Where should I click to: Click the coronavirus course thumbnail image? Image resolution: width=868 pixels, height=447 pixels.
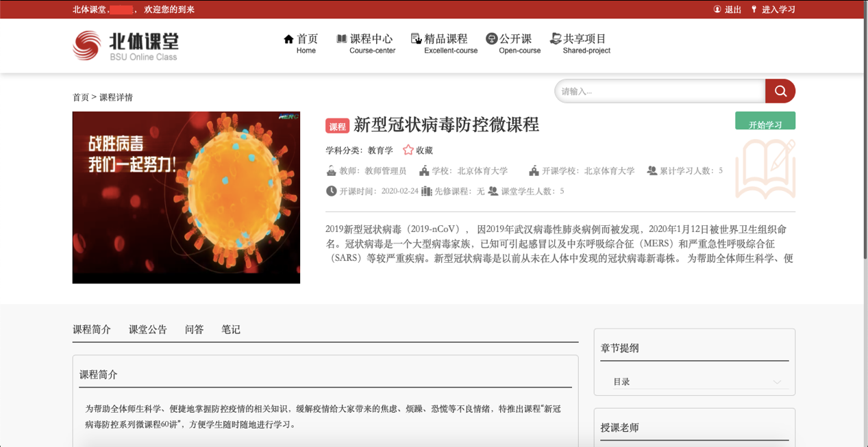pos(186,197)
